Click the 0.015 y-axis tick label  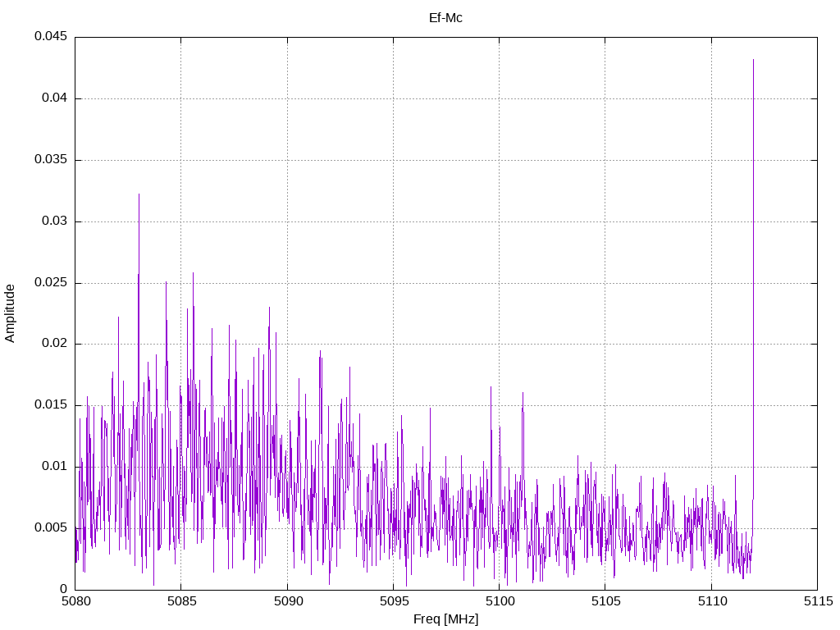tap(51, 405)
